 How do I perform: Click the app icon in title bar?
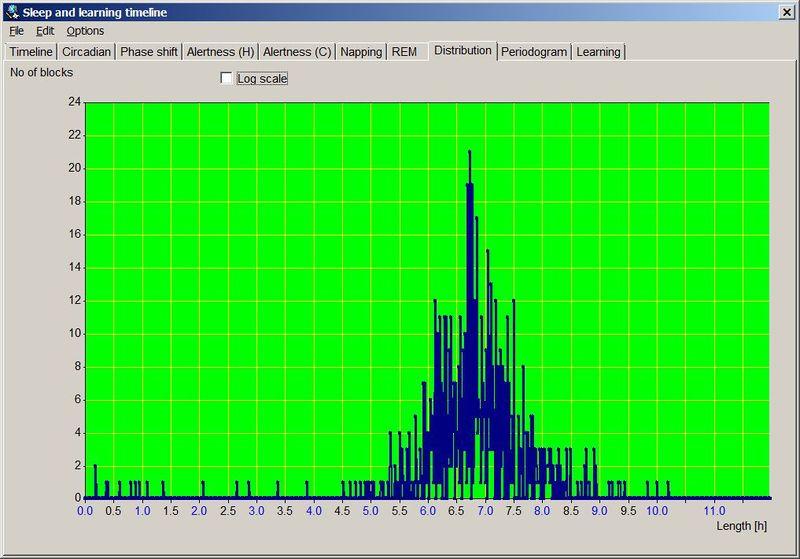tap(11, 12)
